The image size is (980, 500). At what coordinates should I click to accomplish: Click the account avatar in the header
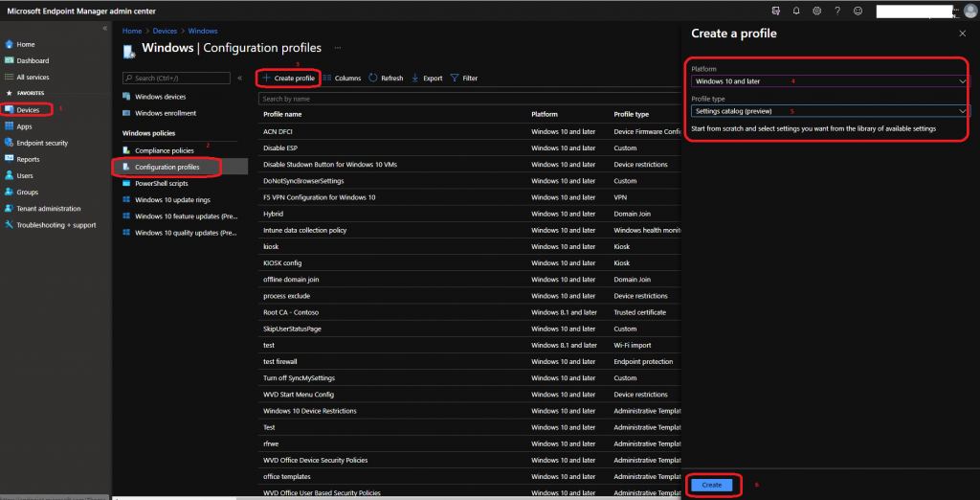click(x=969, y=11)
